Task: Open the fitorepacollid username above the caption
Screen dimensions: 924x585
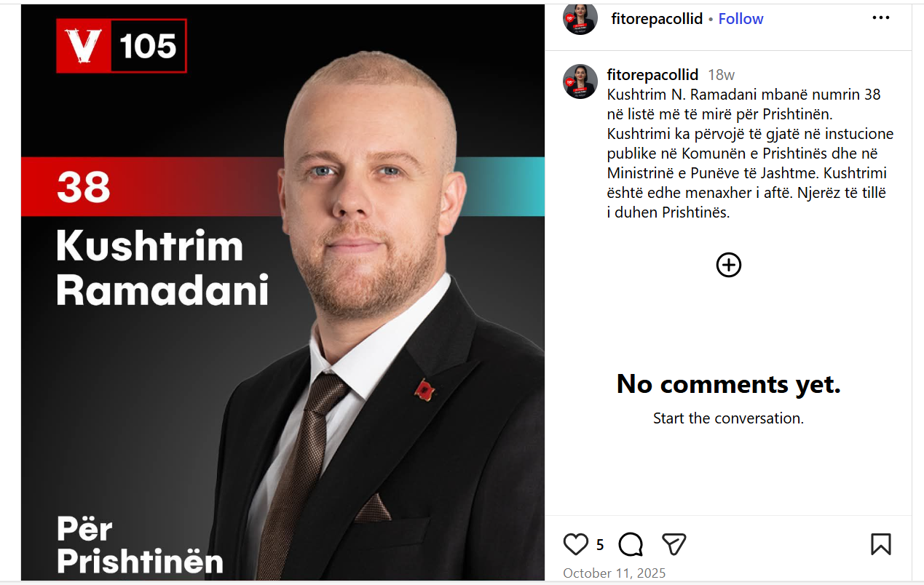Action: tap(652, 75)
